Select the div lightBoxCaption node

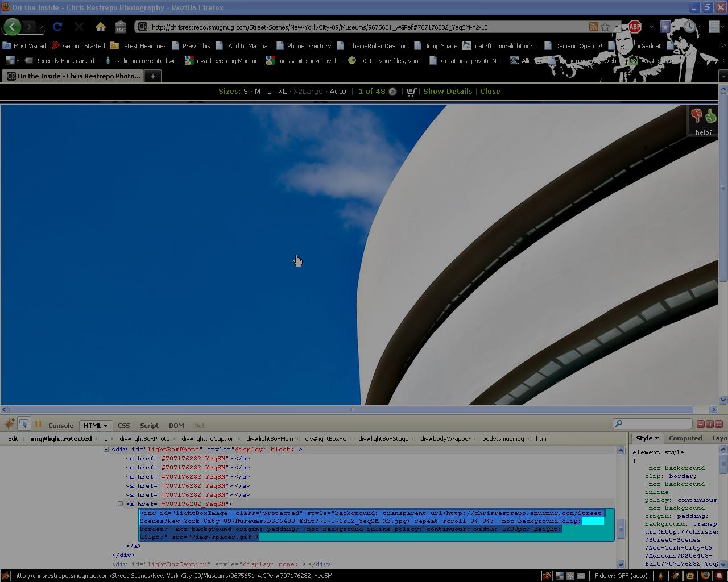pyautogui.click(x=221, y=564)
